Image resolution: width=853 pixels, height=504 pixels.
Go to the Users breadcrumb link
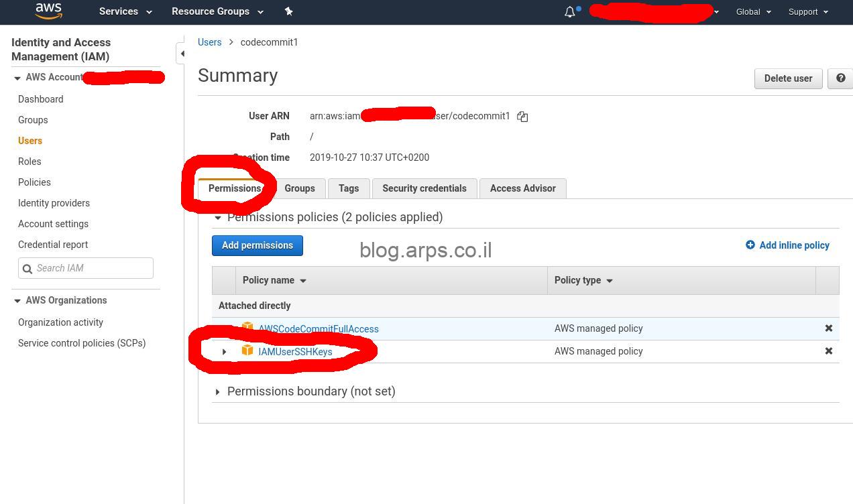pyautogui.click(x=209, y=42)
